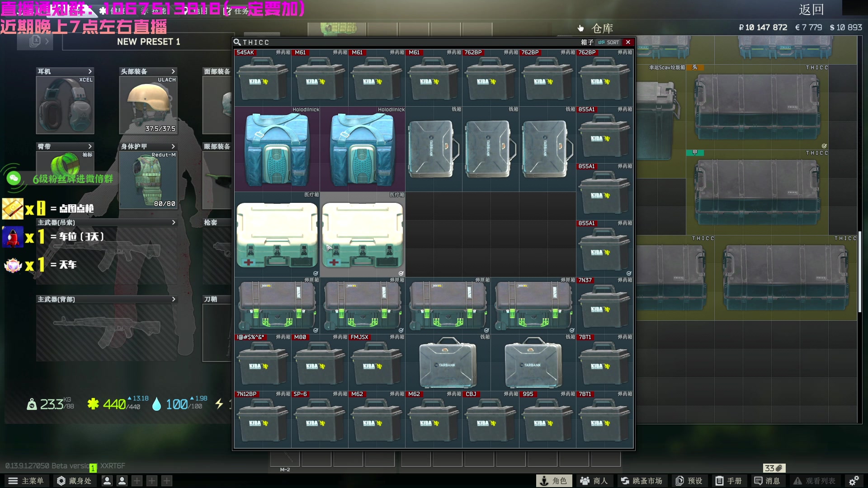Select the second white medicine case
This screenshot has height=488, width=868.
363,235
